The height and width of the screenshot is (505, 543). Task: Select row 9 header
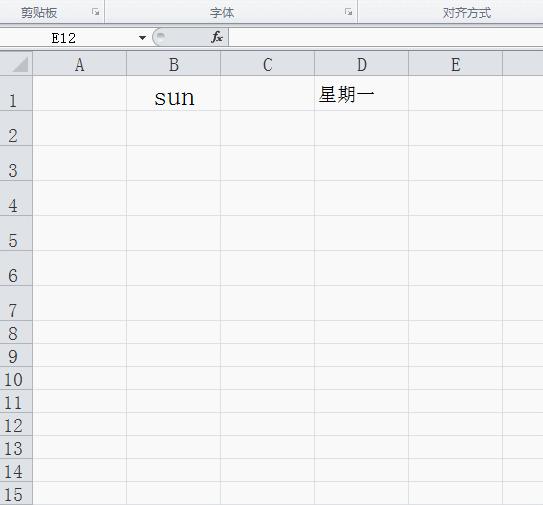16,355
